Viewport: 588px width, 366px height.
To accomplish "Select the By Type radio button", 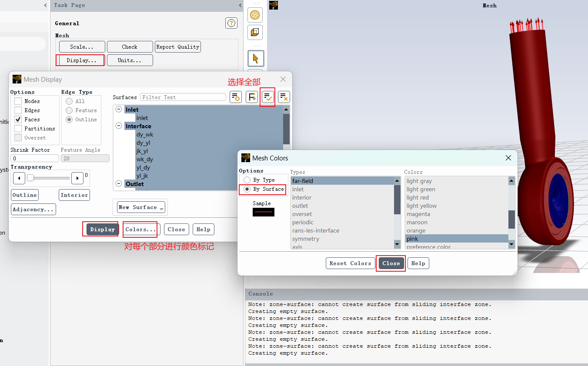I will pyautogui.click(x=247, y=180).
